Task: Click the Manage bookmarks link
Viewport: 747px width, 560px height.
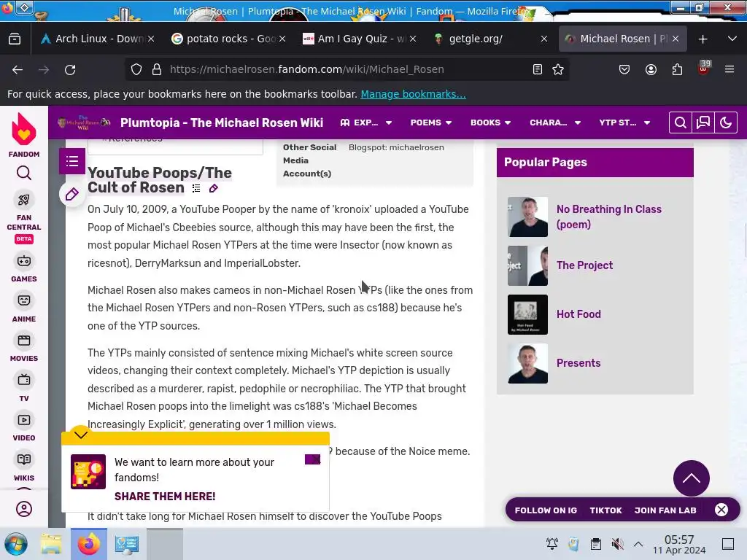Action: [413, 94]
